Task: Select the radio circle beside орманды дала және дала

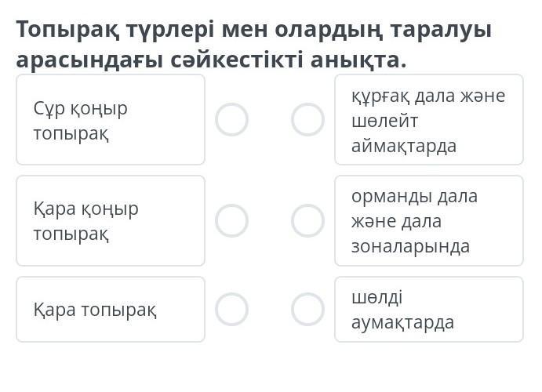Action: pyautogui.click(x=307, y=221)
